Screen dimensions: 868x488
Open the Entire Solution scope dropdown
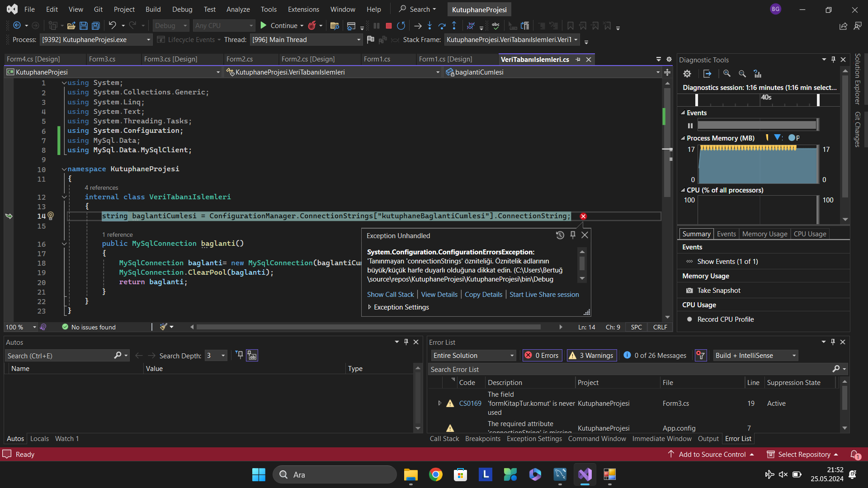pyautogui.click(x=473, y=356)
